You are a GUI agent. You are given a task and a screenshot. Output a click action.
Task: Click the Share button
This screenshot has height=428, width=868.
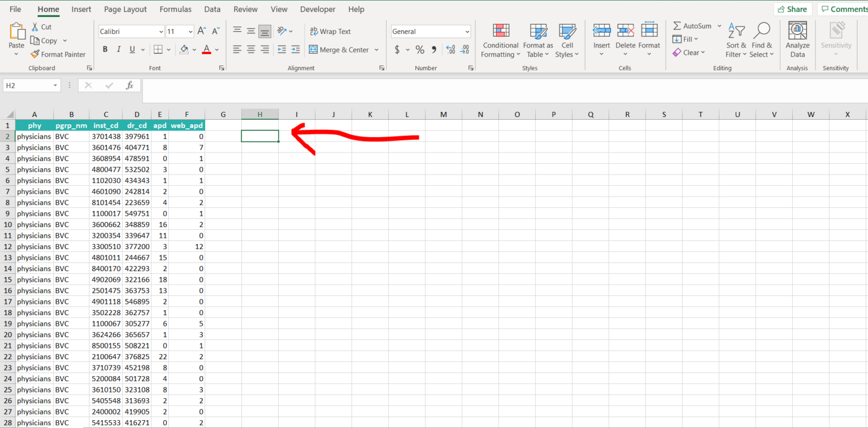click(793, 9)
